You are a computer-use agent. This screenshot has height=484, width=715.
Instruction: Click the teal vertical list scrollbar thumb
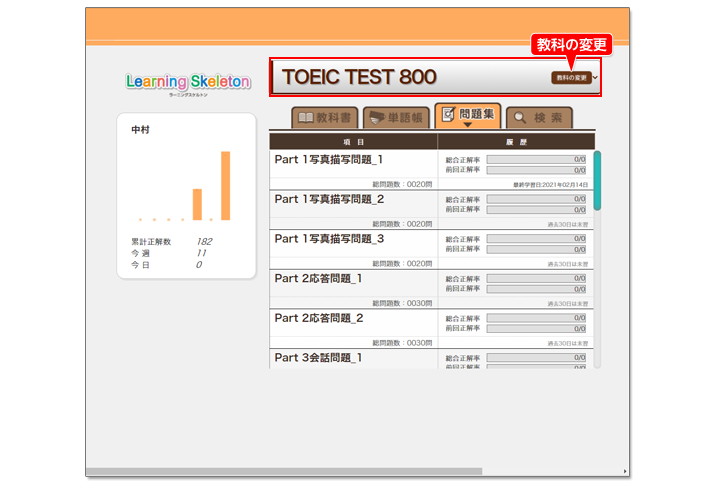pos(597,181)
